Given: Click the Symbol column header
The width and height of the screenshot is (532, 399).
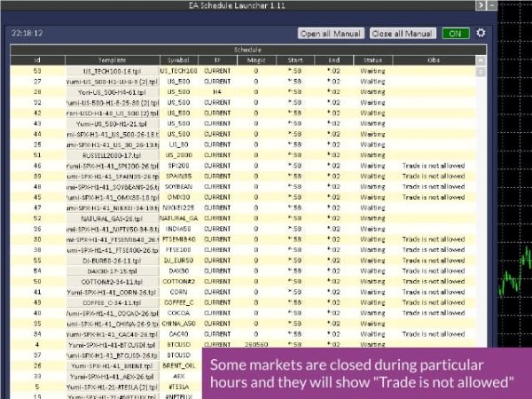Looking at the screenshot, I should [x=178, y=59].
